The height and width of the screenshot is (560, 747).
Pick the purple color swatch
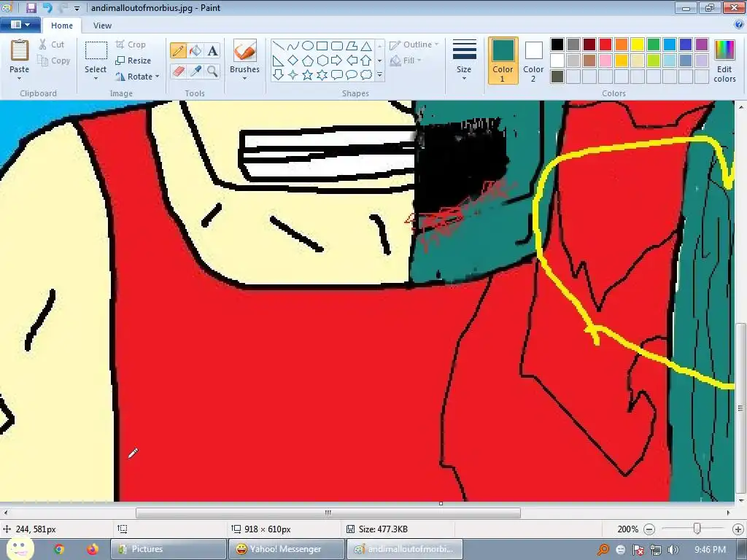(x=702, y=44)
